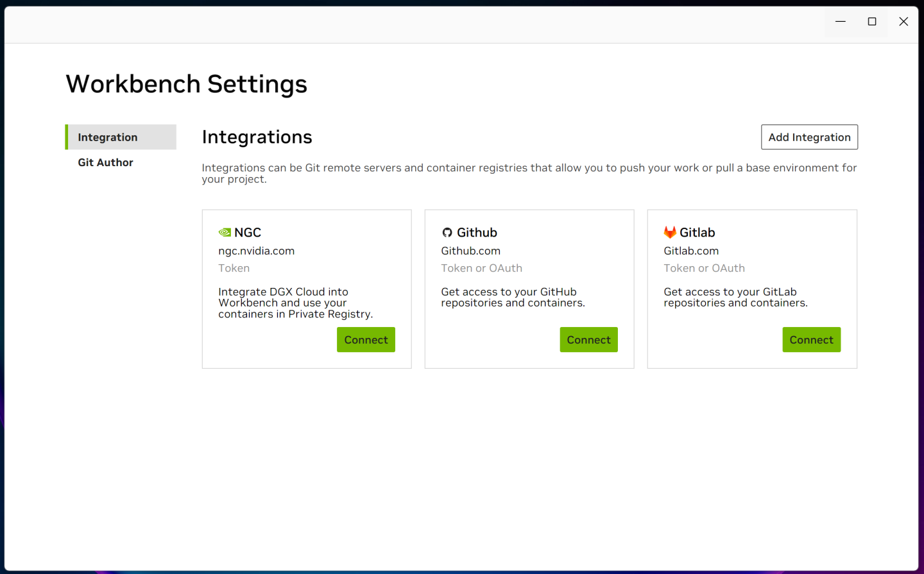Open the Integration settings section
Viewport: 924px width, 574px height.
pos(107,137)
